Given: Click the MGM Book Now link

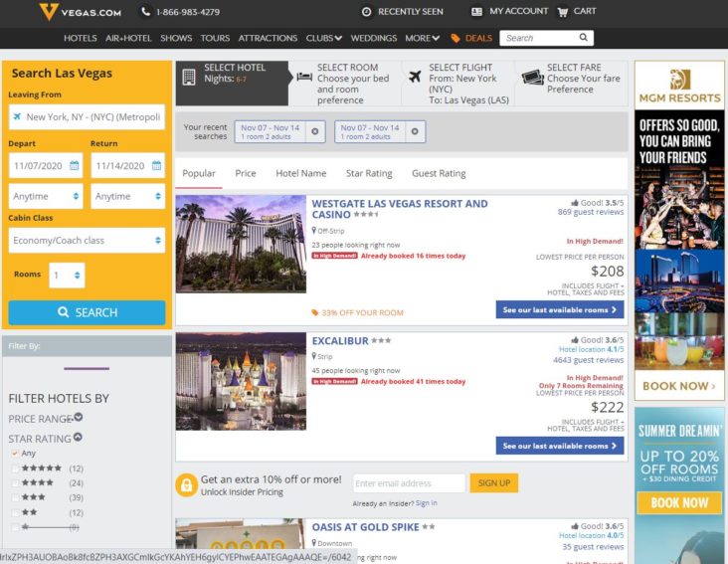Looking at the screenshot, I should pyautogui.click(x=679, y=386).
